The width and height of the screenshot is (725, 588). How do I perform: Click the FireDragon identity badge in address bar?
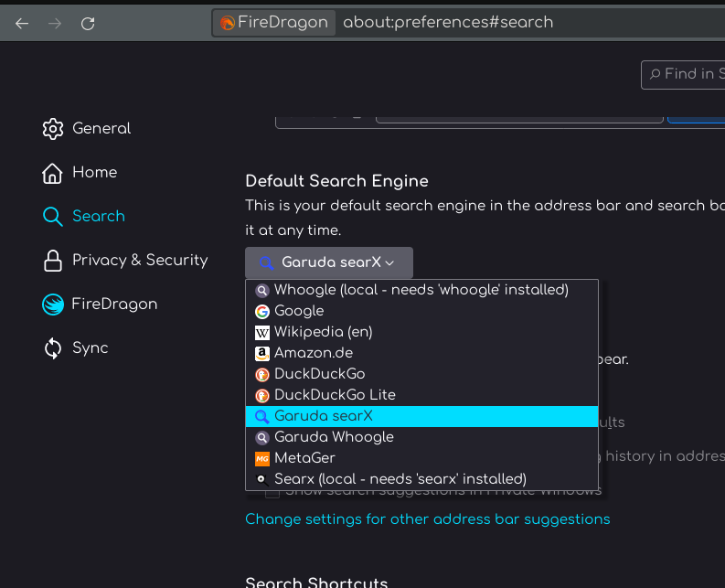(x=273, y=23)
